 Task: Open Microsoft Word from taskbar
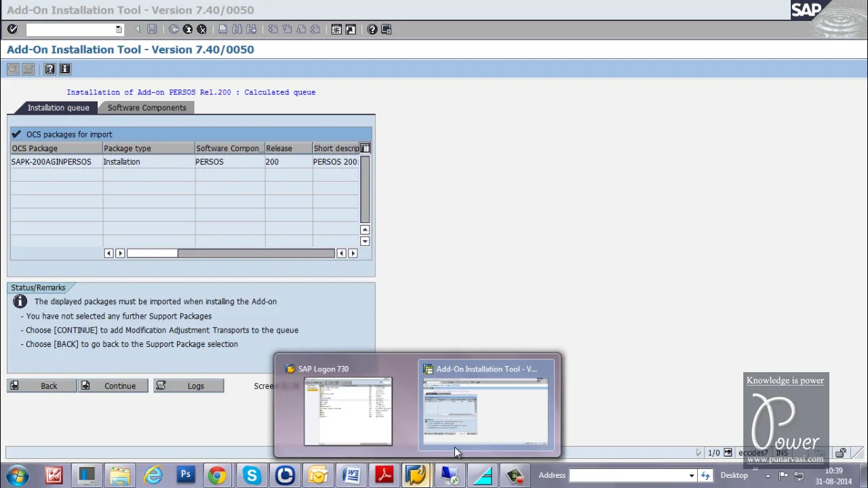(351, 475)
